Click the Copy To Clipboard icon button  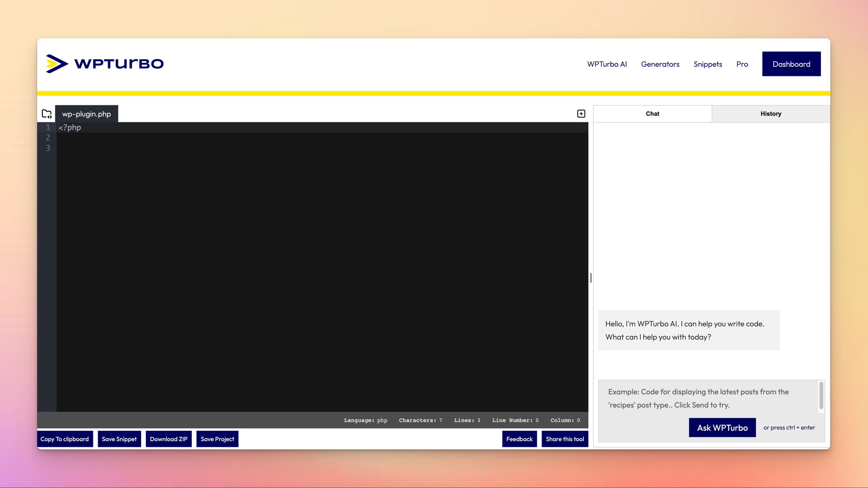pos(64,439)
